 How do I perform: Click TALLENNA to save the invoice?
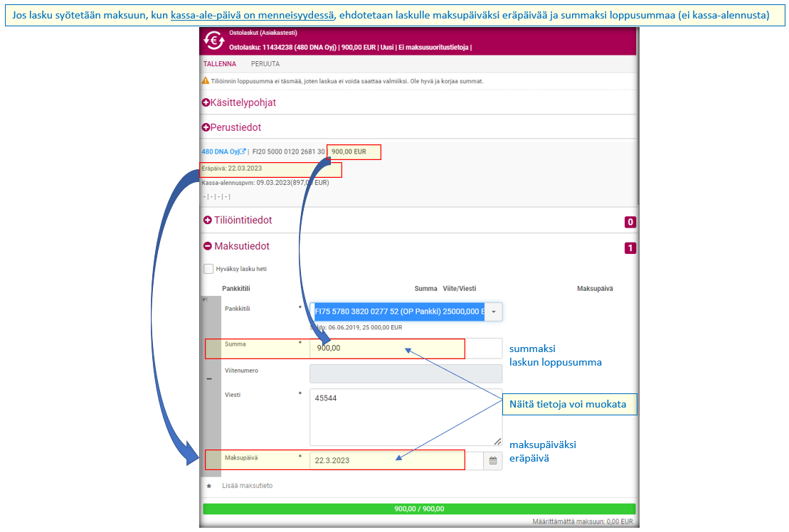pos(220,64)
